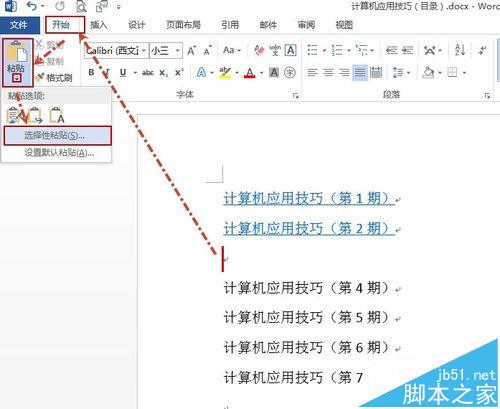Click Decrease Indent icon
Screen dimensions: 500x409
click(x=392, y=50)
